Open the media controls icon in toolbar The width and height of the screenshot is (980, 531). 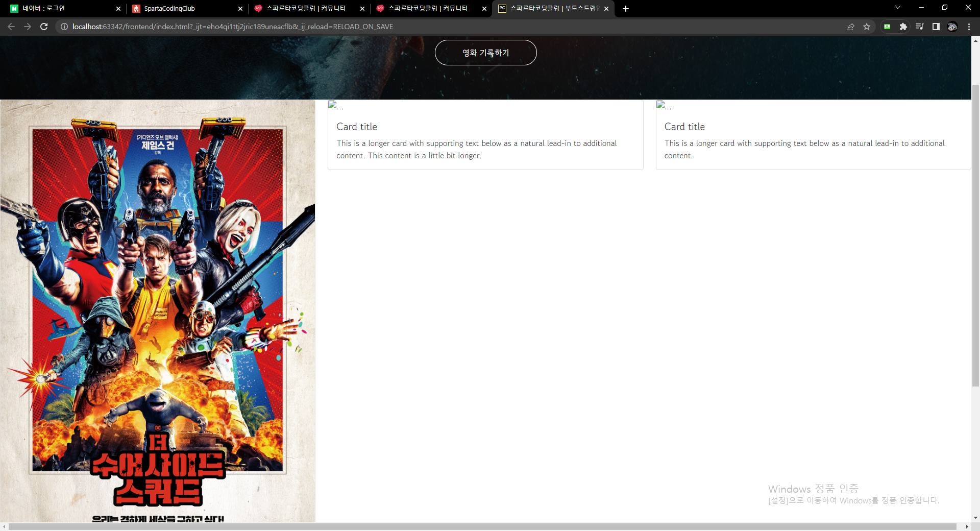[x=920, y=27]
